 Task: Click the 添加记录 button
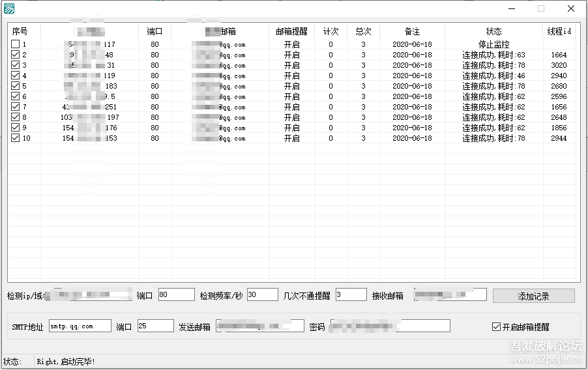534,296
